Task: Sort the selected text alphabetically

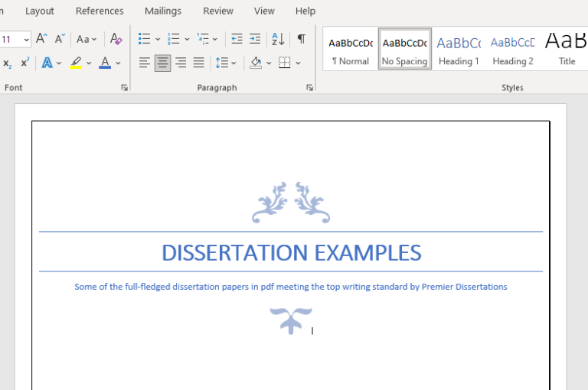Action: [278, 39]
